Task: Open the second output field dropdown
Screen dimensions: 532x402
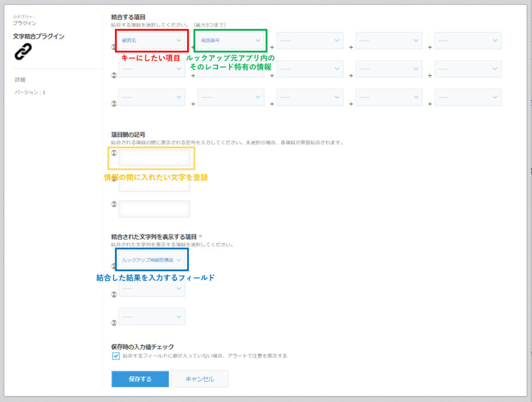Action: pyautogui.click(x=152, y=288)
